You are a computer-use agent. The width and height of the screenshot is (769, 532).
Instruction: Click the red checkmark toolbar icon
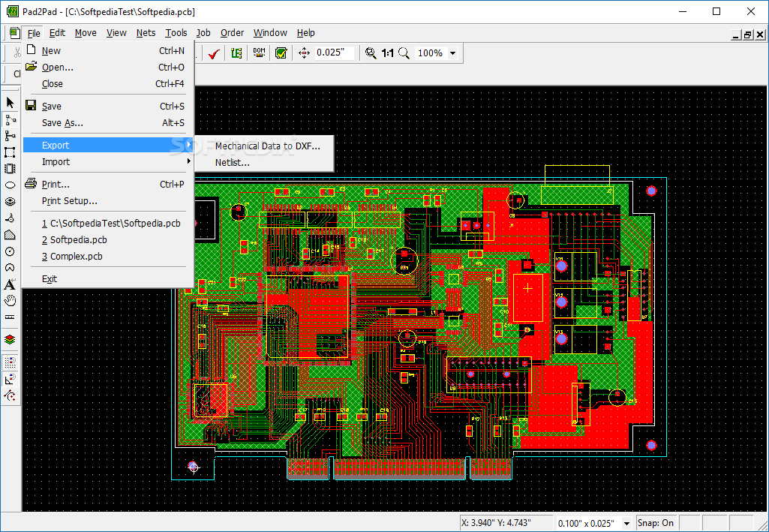pyautogui.click(x=213, y=53)
